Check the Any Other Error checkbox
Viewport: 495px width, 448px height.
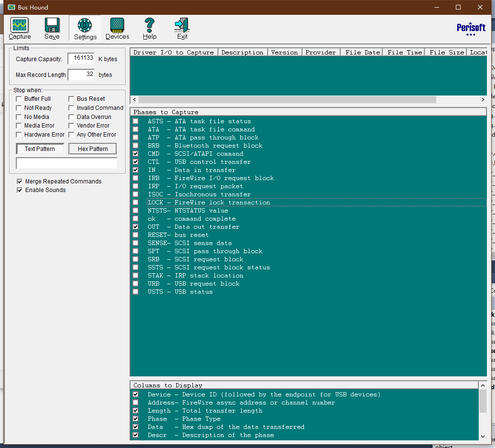pos(71,135)
